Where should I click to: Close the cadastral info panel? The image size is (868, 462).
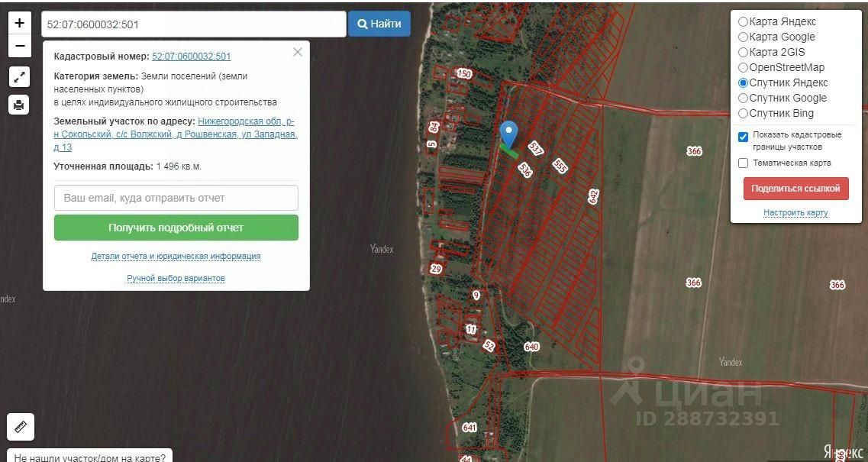click(298, 52)
